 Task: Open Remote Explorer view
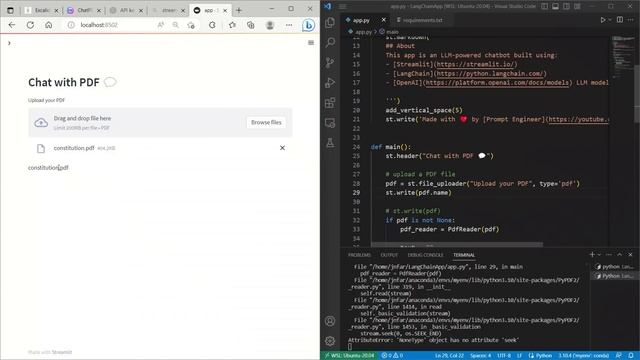click(x=330, y=122)
